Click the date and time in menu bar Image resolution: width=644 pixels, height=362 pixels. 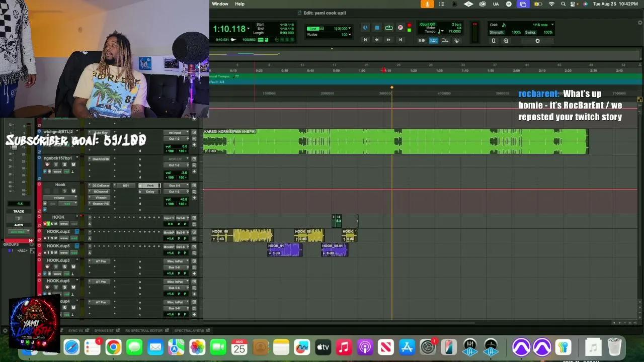615,4
